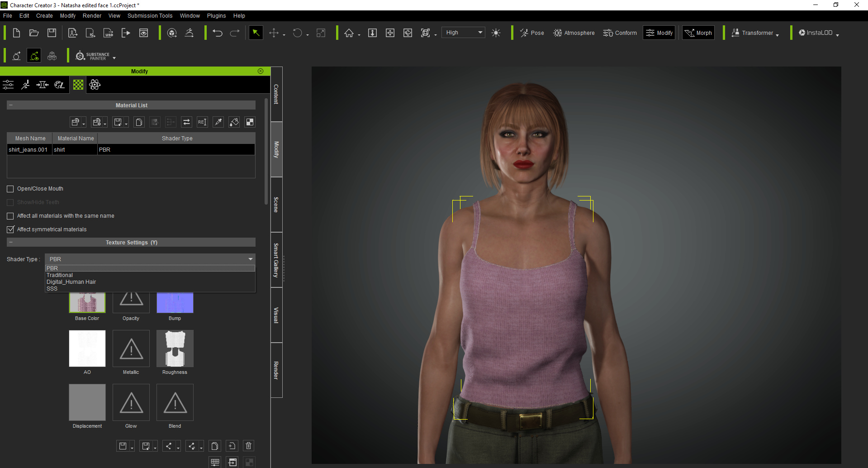
Task: Open the dropdown arrow beside the Home view icon
Action: (359, 35)
